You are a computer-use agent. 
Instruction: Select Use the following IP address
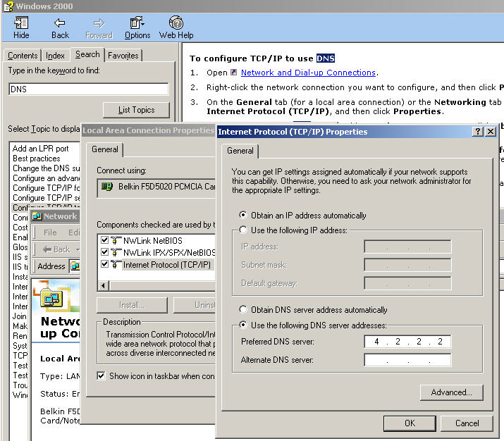(243, 230)
